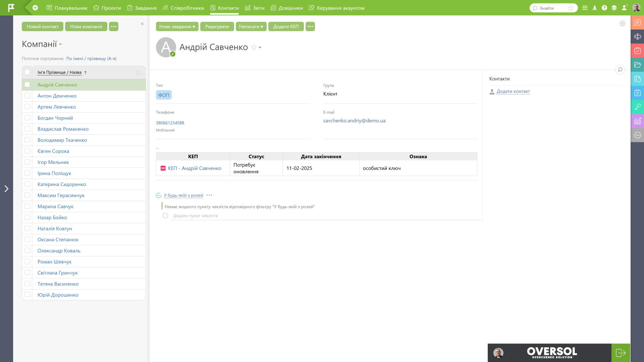Screen dimensions: 644x362
Task: Click the avatar edit pencil badge
Action: tap(173, 54)
